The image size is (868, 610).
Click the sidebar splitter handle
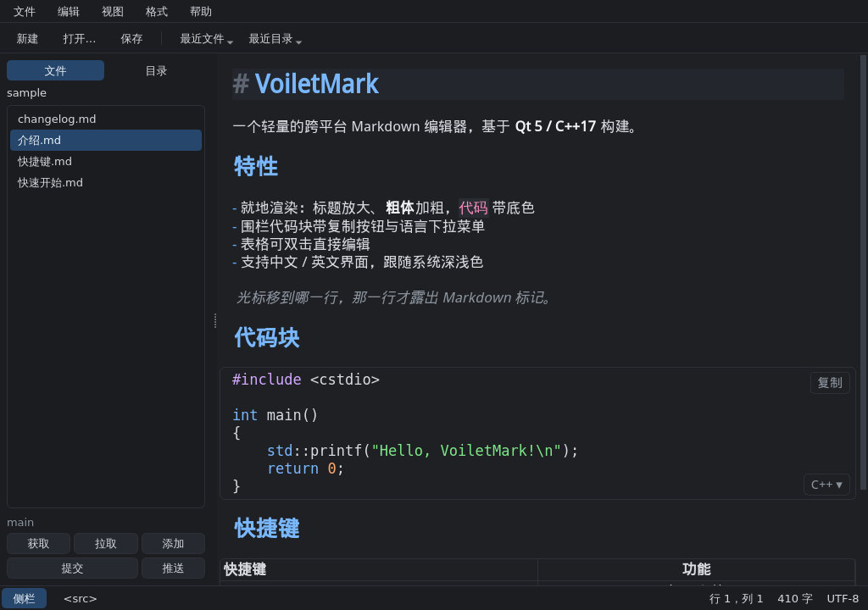(215, 320)
